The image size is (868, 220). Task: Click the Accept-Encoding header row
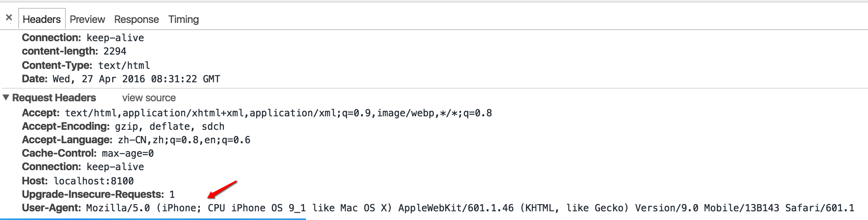tap(123, 127)
